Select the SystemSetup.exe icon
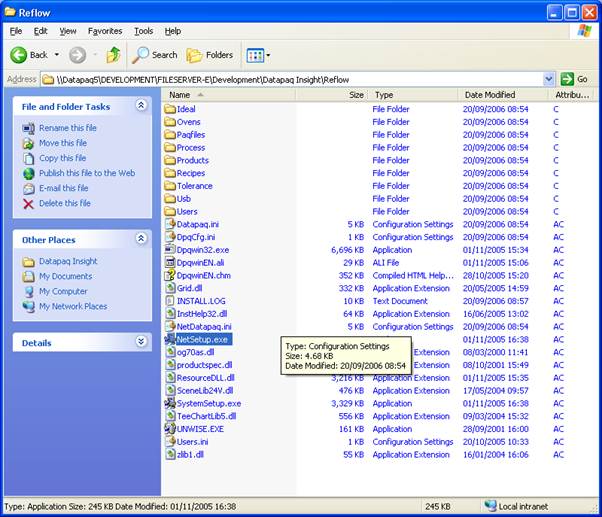 click(170, 403)
